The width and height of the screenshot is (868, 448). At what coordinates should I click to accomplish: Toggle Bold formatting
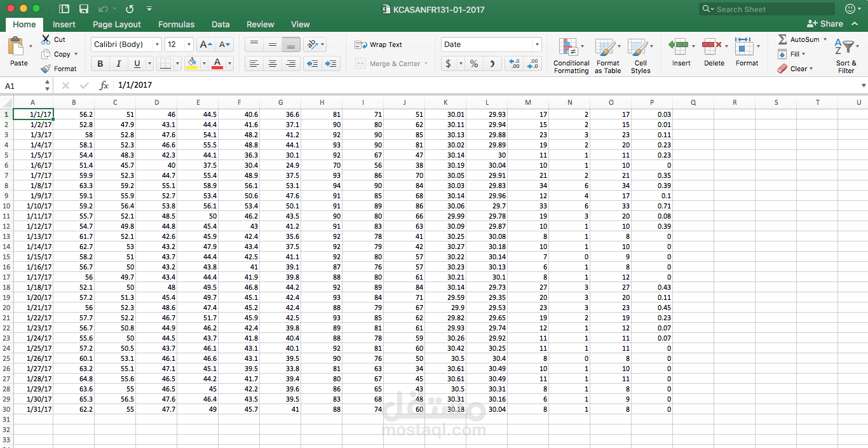[100, 64]
